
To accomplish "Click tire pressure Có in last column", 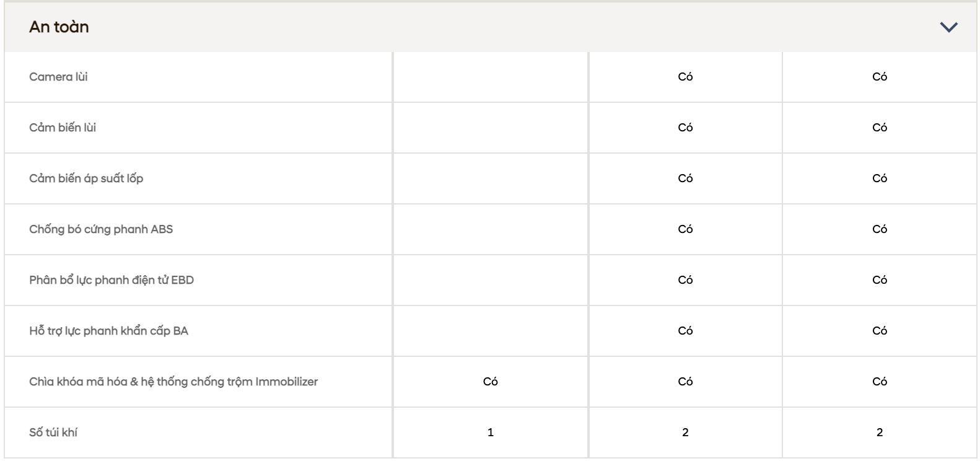I will [x=880, y=178].
